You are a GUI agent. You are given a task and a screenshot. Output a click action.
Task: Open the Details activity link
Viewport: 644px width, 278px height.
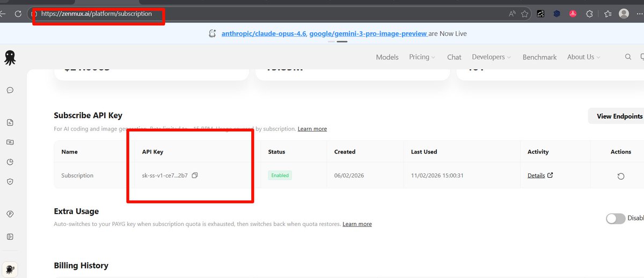[x=536, y=175]
